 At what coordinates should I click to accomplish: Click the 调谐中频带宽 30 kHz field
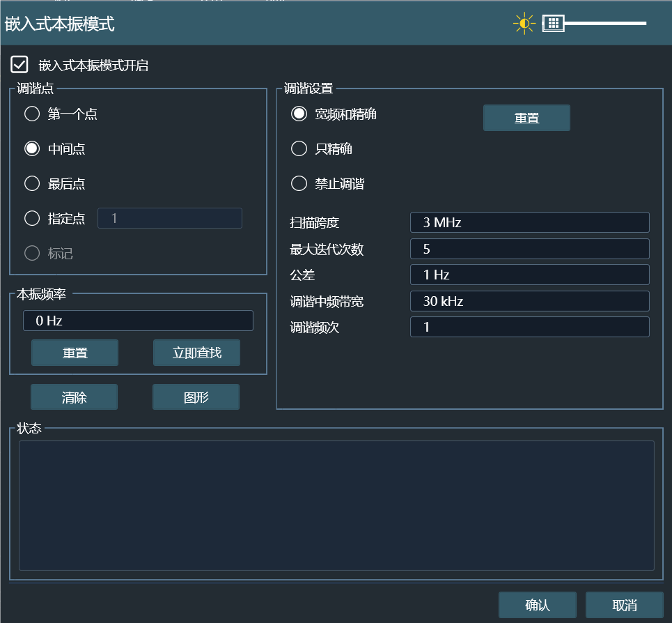click(530, 301)
